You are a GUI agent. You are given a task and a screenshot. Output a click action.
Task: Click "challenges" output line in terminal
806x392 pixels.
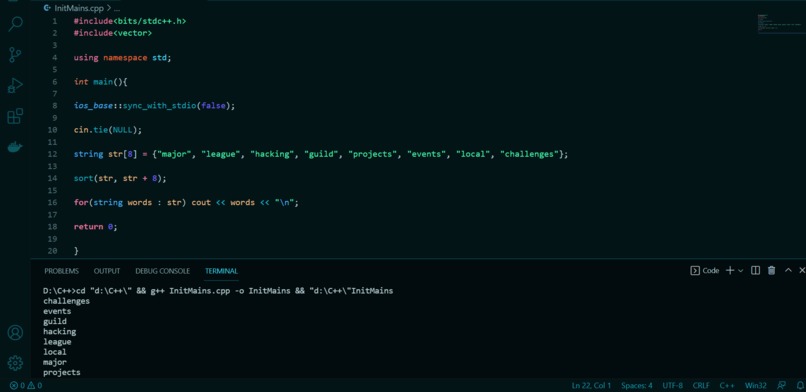(66, 301)
